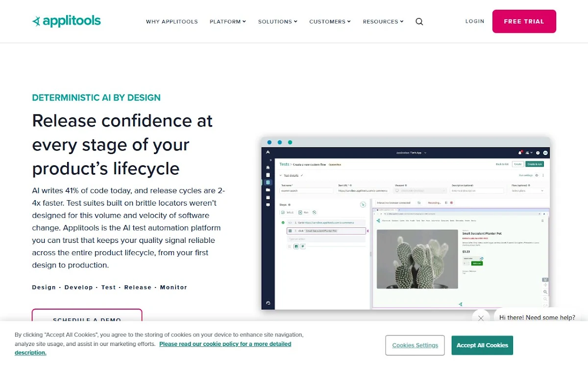The width and height of the screenshot is (588, 368).
Task: Click the help question mark icon in the product screenshot
Action: [538, 153]
